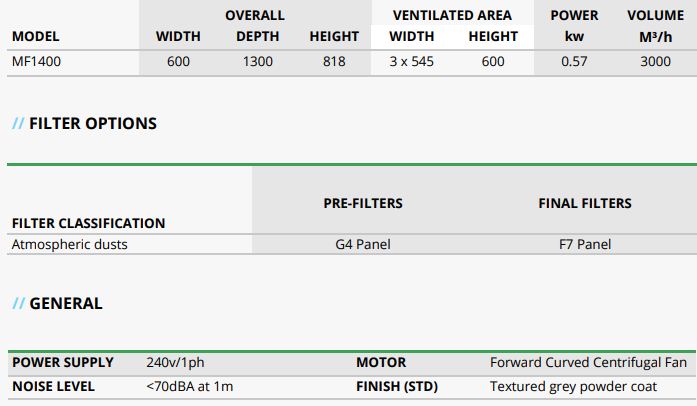Select the <70dBA at 1m noise value
Screen dimensions: 697x406
pos(191,386)
